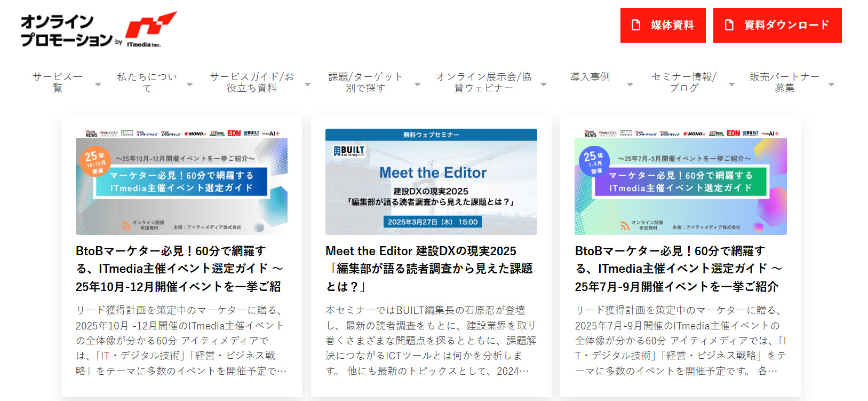This screenshot has height=401, width=868.
Task: Expand the arrow next to 導入事例
Action: [x=630, y=84]
